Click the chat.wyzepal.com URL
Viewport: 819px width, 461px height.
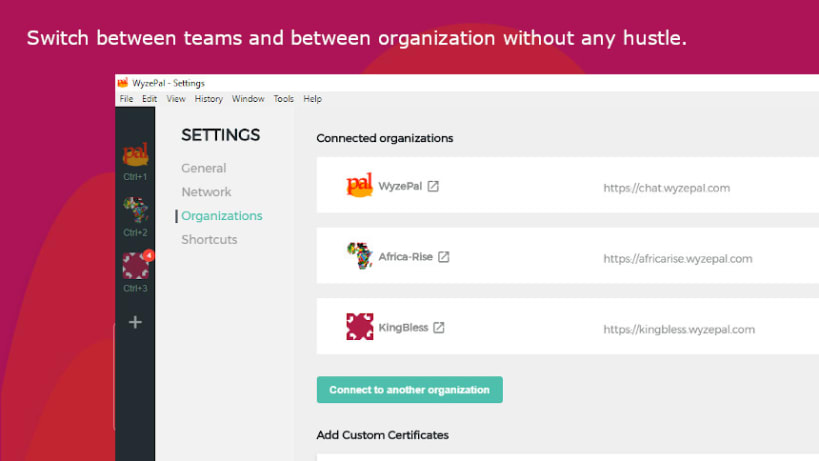click(x=666, y=188)
